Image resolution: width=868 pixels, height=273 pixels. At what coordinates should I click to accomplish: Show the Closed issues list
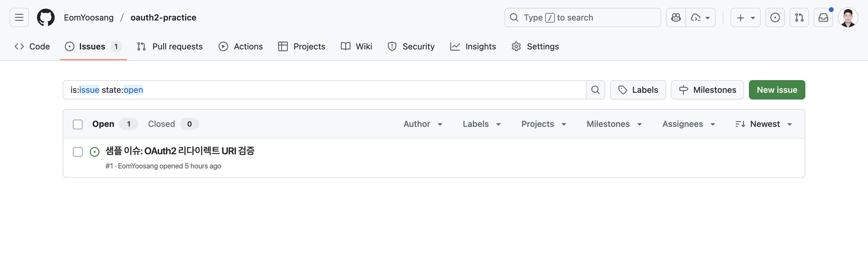pos(162,124)
